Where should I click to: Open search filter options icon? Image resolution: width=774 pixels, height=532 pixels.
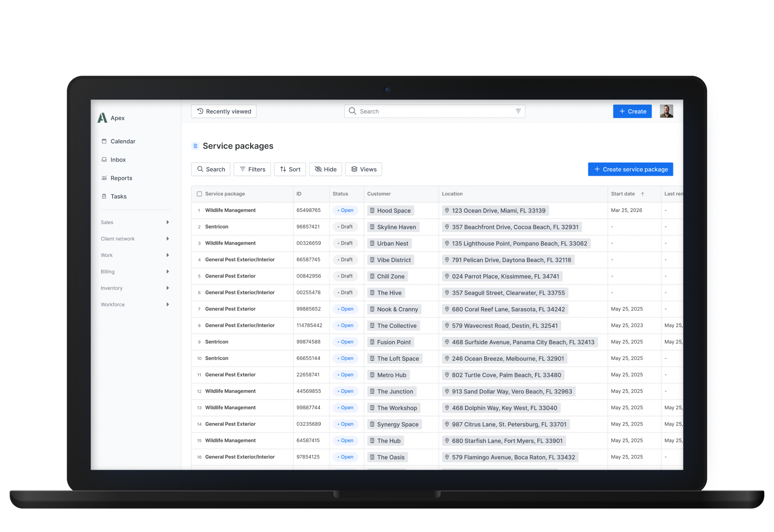click(518, 111)
